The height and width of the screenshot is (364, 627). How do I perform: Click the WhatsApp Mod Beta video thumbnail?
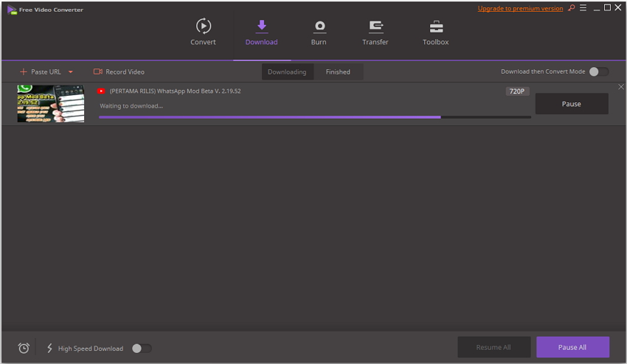[x=51, y=103]
